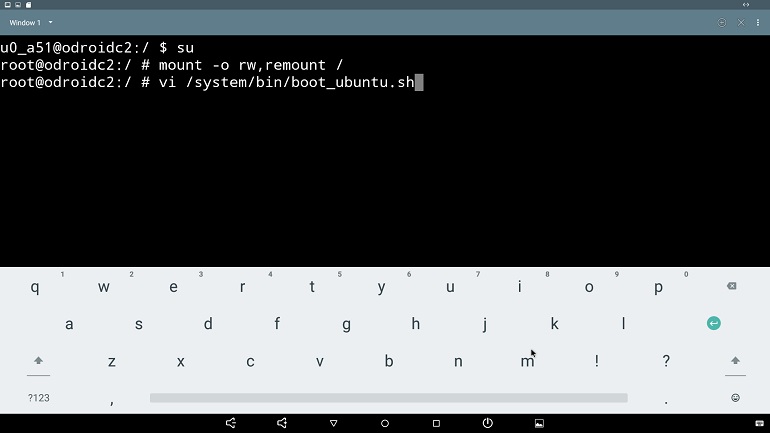Screen dimensions: 770x433
Task: Open emoji keyboard with smiley icon
Action: [x=735, y=398]
